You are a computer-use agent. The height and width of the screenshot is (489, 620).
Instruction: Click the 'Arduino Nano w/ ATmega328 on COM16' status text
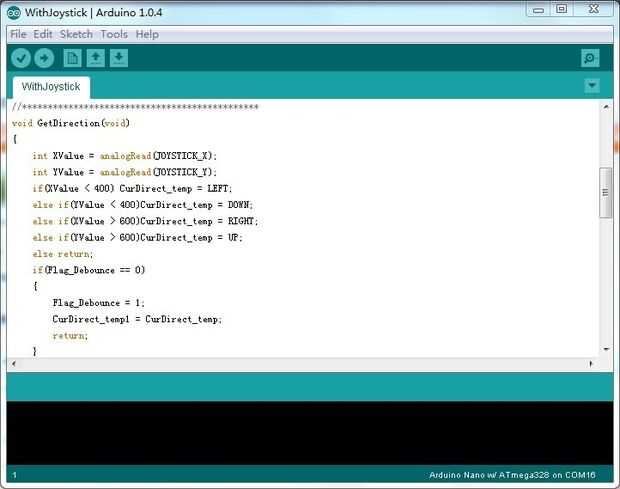[x=512, y=475]
